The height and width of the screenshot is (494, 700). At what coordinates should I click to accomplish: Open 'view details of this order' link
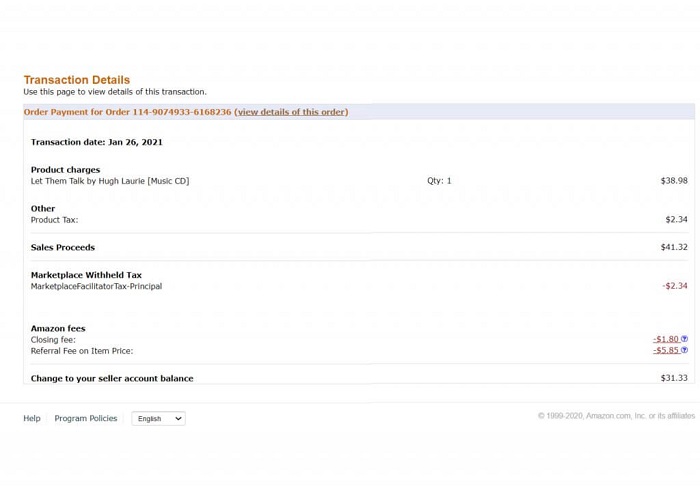coord(291,112)
